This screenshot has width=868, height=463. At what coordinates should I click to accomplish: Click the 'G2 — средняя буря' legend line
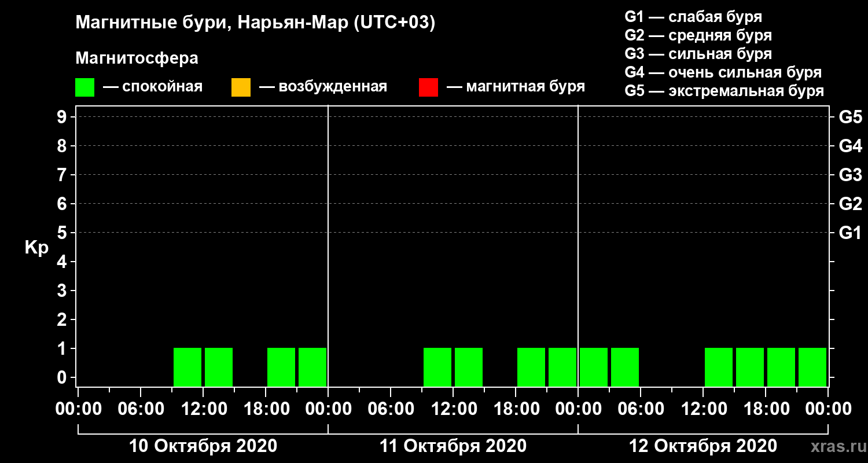point(698,35)
